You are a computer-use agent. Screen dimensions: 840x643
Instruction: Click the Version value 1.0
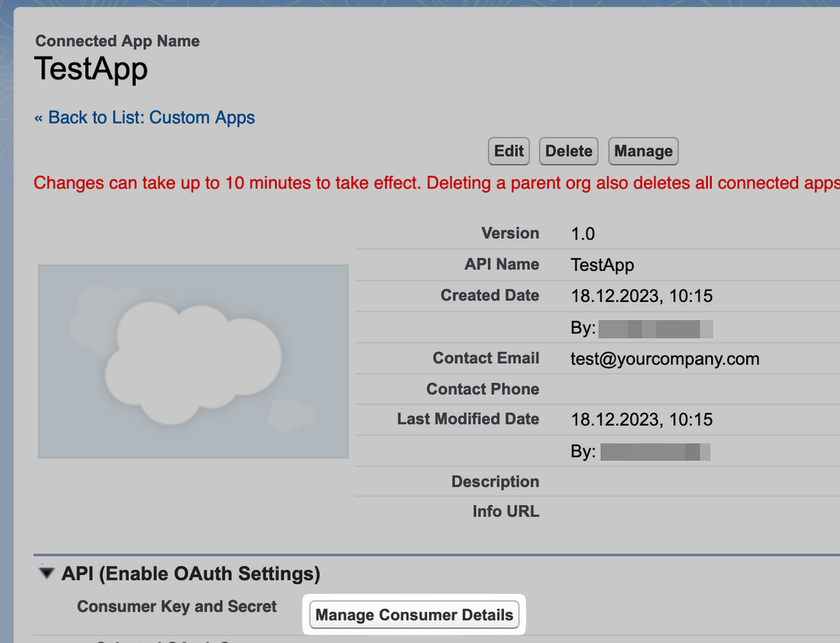click(583, 234)
